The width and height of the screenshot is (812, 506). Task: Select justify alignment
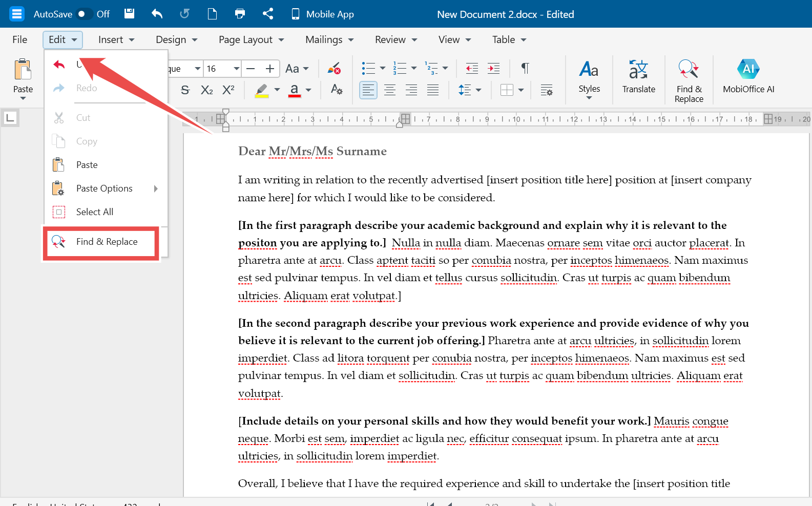tap(433, 90)
